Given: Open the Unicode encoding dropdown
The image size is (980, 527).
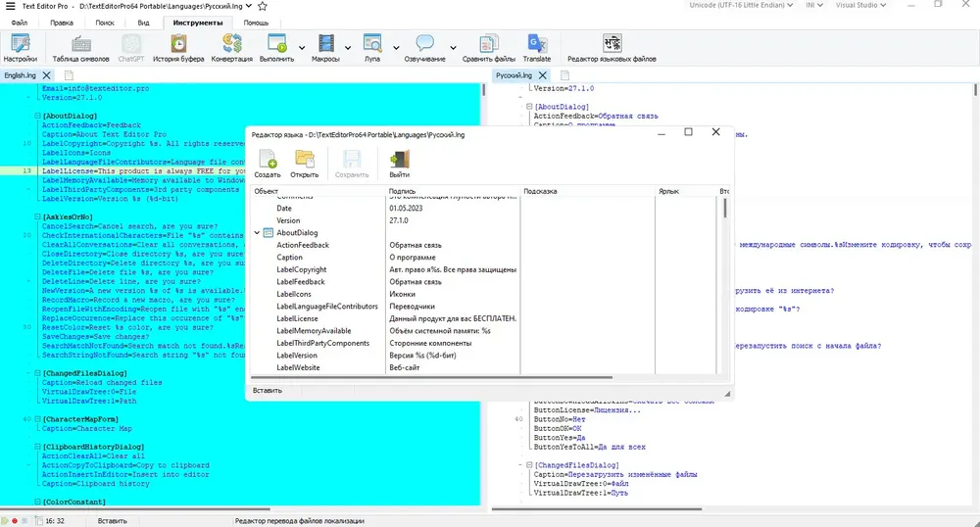Looking at the screenshot, I should (x=741, y=5).
